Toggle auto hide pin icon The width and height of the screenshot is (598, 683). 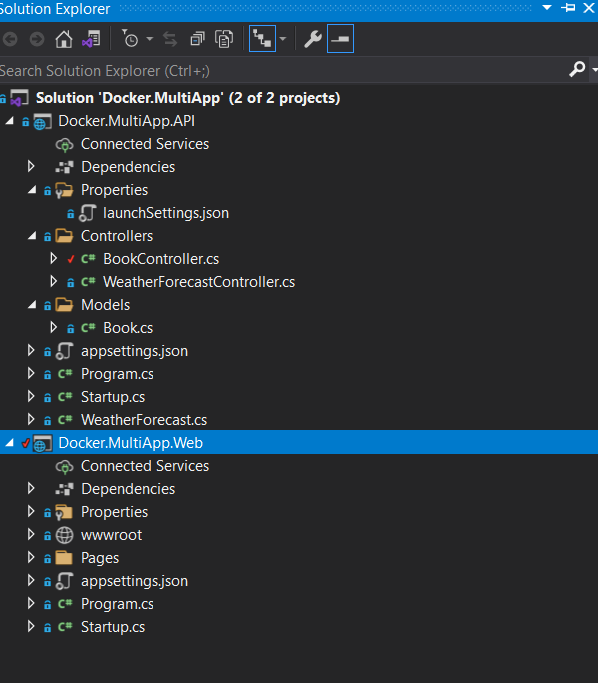tap(568, 8)
